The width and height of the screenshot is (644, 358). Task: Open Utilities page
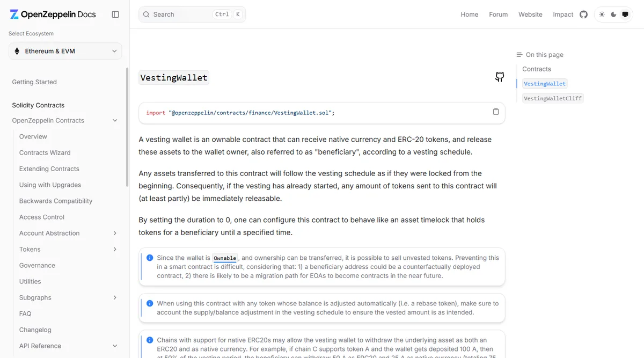(30, 282)
